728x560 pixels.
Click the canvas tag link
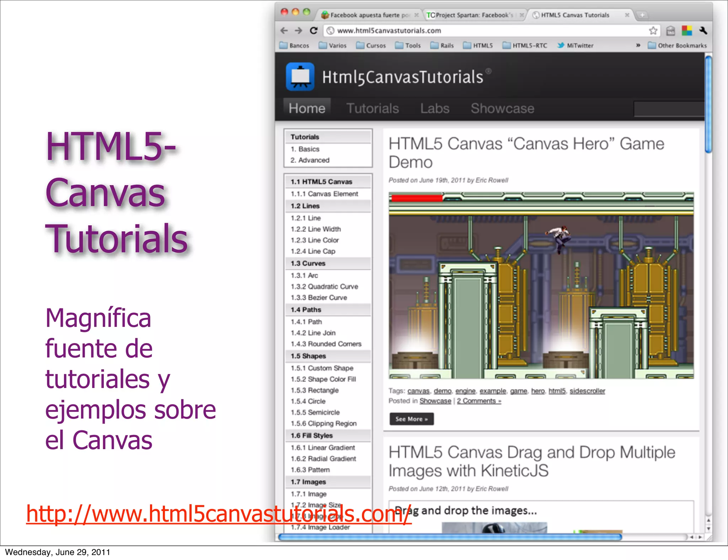tap(418, 391)
